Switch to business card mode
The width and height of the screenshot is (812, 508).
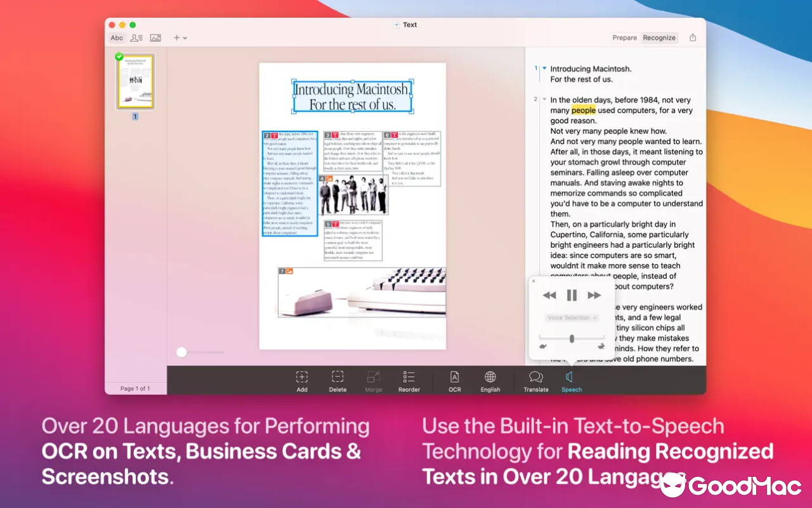(136, 38)
